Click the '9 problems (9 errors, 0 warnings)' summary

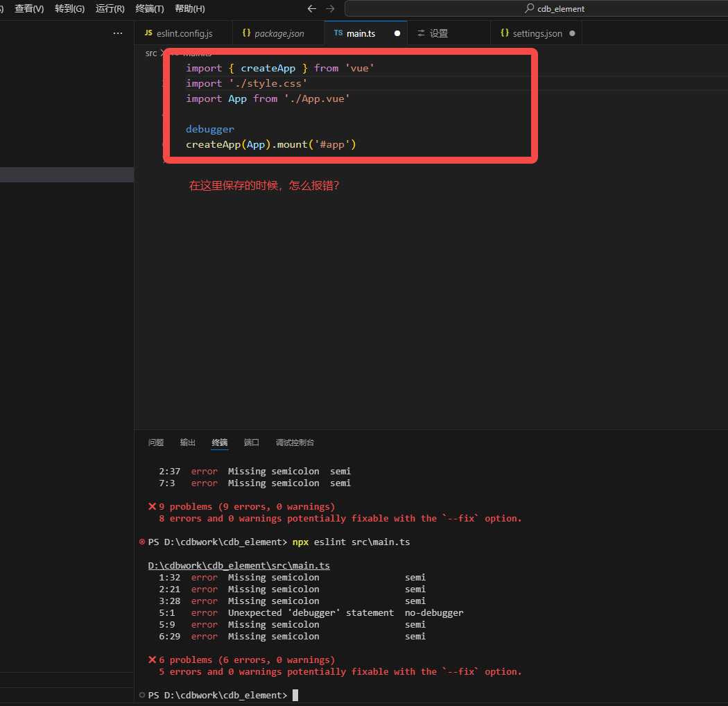[247, 506]
